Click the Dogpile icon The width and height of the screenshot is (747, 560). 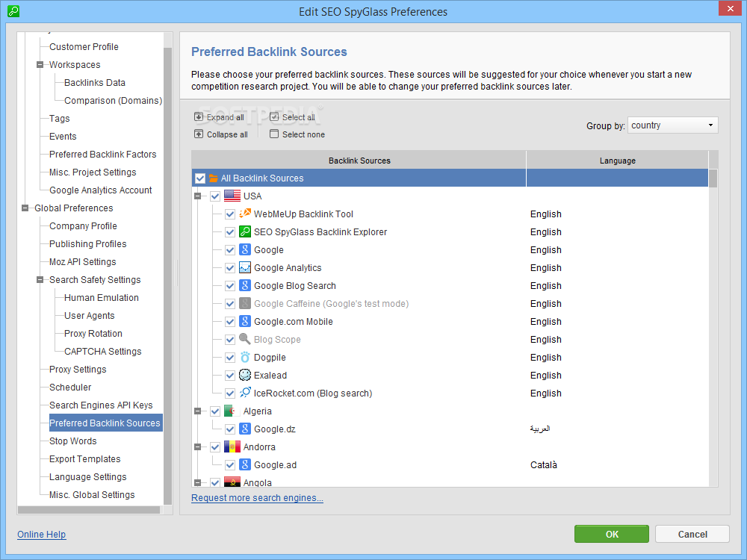[245, 357]
